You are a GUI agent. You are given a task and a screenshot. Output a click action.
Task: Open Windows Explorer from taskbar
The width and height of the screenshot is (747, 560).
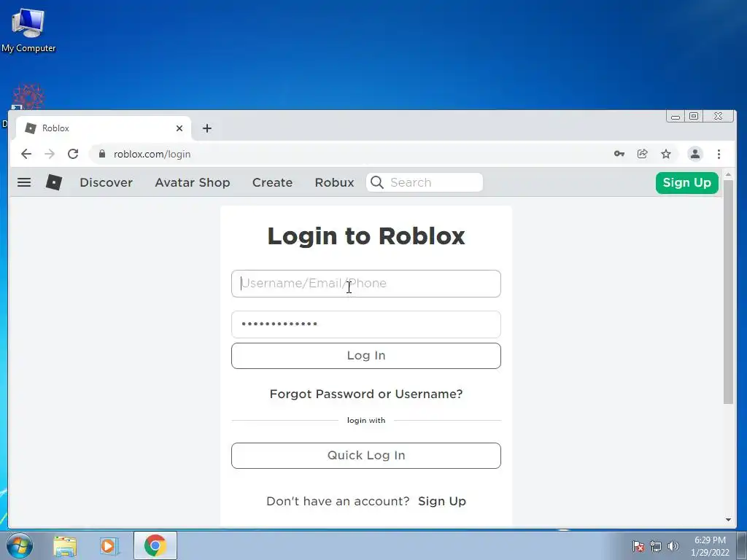coord(65,546)
